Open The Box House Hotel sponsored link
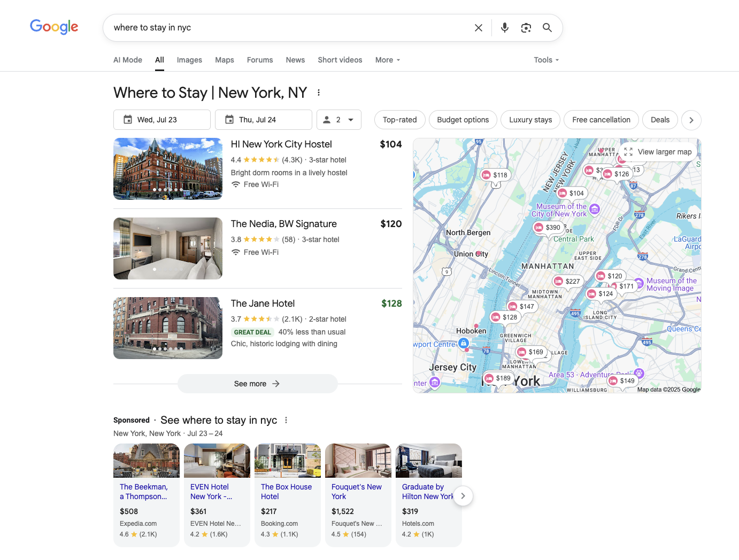This screenshot has width=739, height=560. pos(286,492)
